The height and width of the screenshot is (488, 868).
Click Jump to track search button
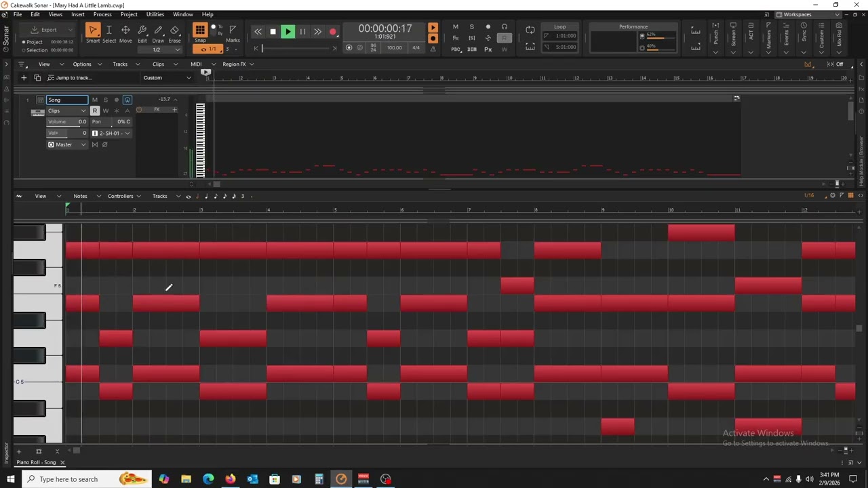coord(70,78)
